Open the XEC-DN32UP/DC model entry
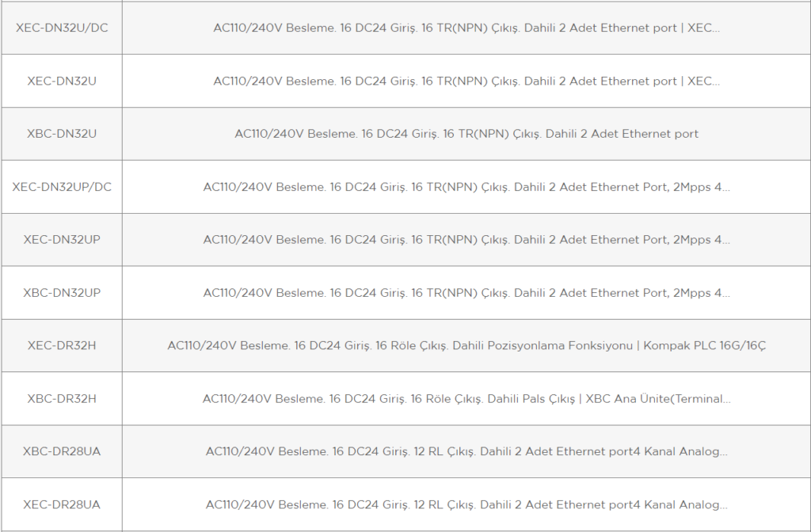Screen dimensions: 811x532 (62, 187)
